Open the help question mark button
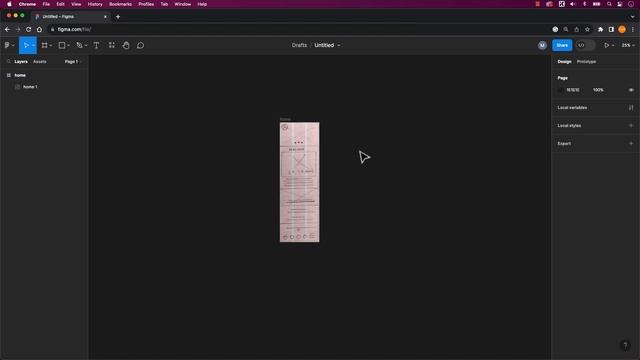Screen dimensions: 640x360 click(x=625, y=345)
